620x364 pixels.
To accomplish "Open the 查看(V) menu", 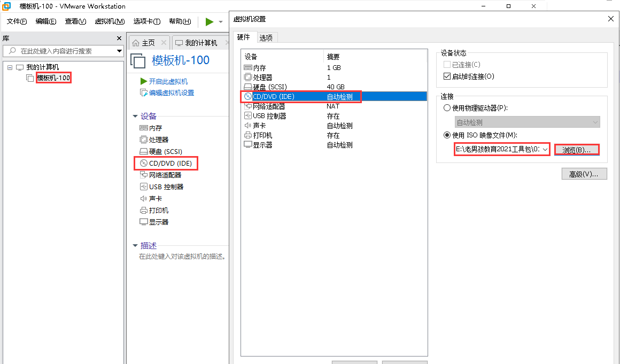I will 75,21.
